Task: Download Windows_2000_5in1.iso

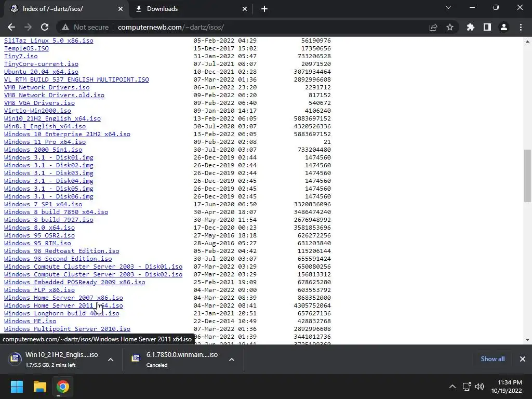Action: (43, 150)
